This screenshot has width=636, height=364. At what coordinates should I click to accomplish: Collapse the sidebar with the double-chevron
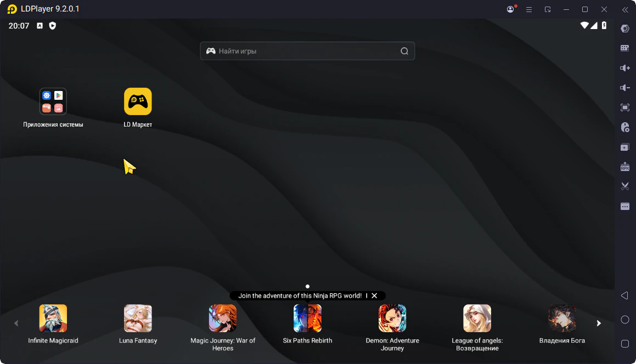624,9
